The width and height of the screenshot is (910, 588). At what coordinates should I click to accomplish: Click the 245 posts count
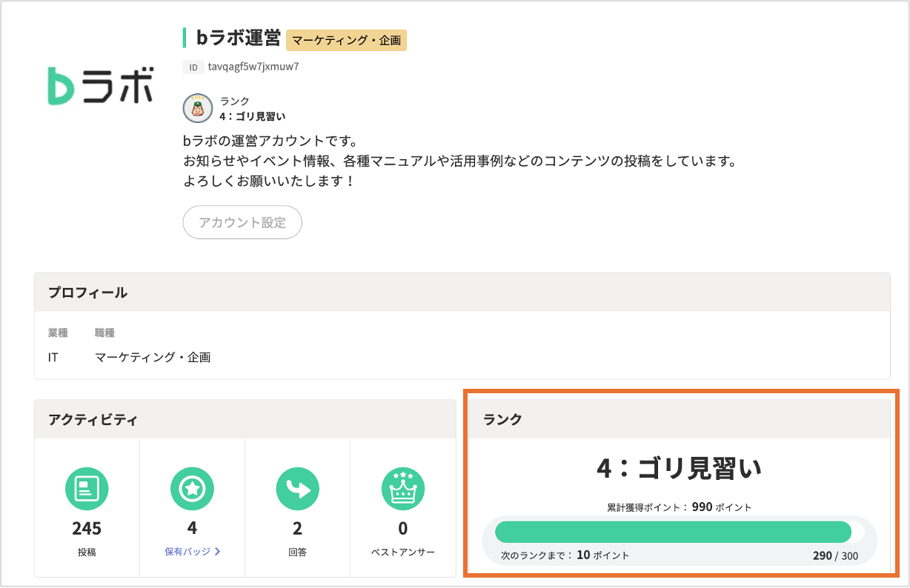[87, 529]
